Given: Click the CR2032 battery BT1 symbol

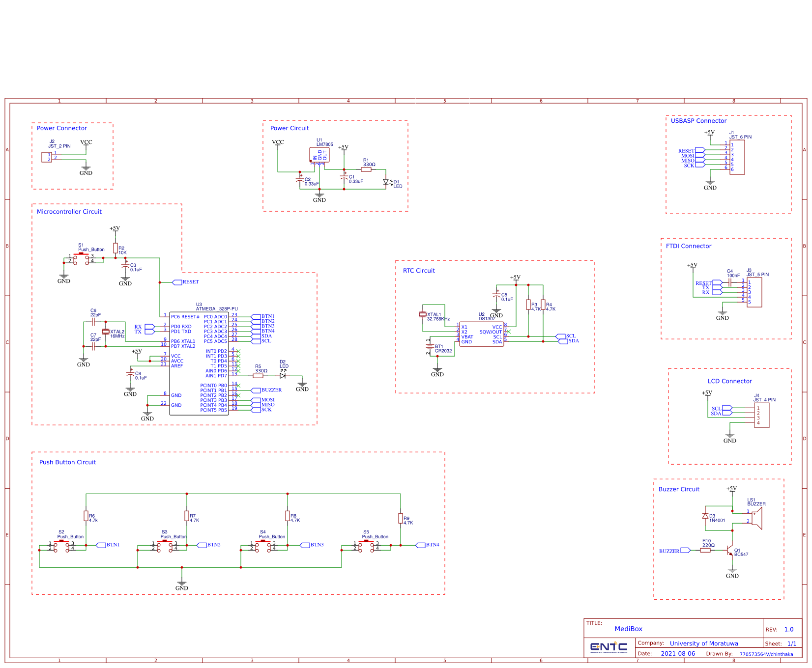Looking at the screenshot, I should click(430, 347).
